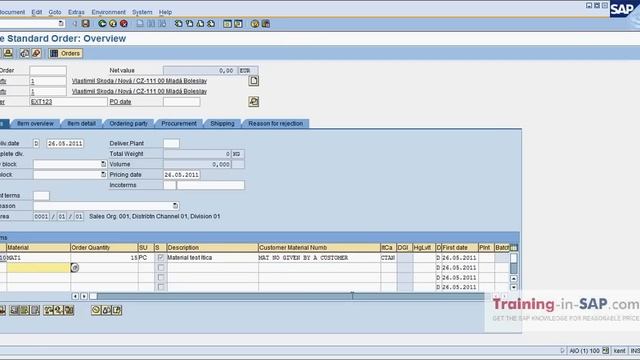The width and height of the screenshot is (640, 360).
Task: Open the command field dropdown history
Action: (61, 24)
